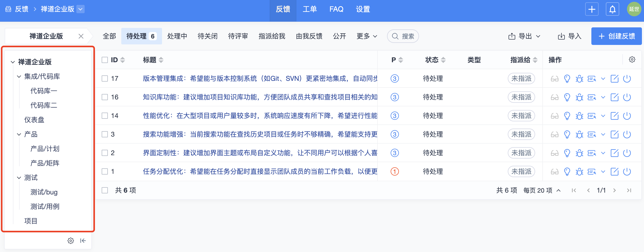Show 全部 feedback

point(109,36)
